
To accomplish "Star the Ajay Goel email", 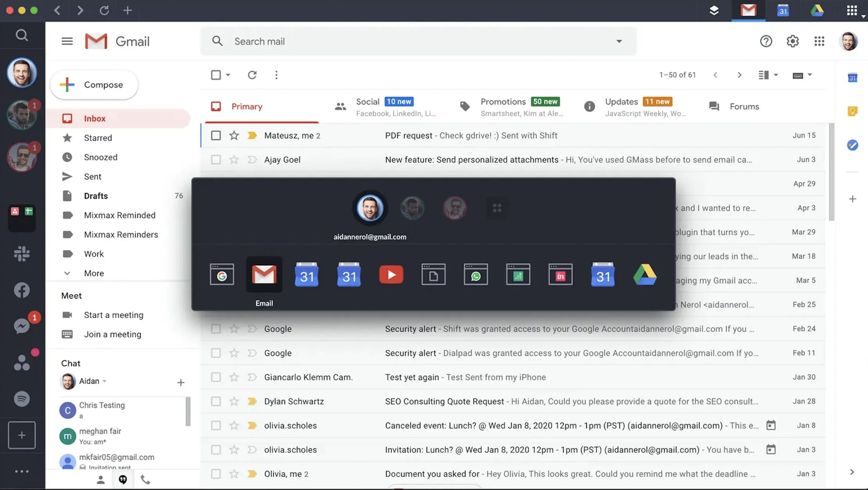I will 234,159.
